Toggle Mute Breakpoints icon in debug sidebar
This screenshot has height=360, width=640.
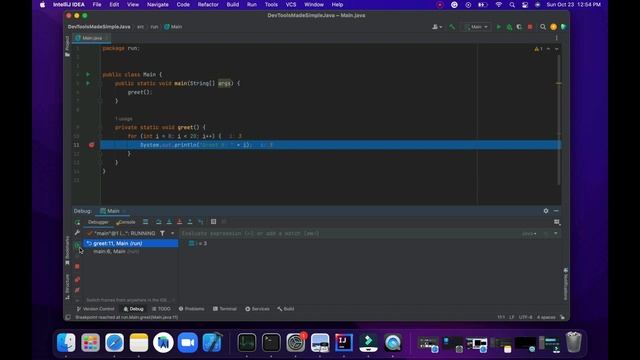coord(77,290)
